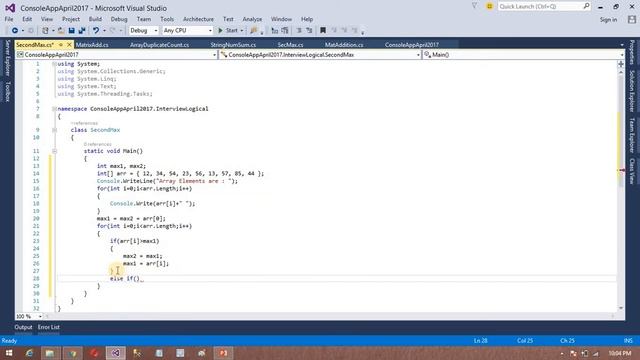Switch to the SecMax.cs tab
The width and height of the screenshot is (640, 360).
click(x=291, y=45)
